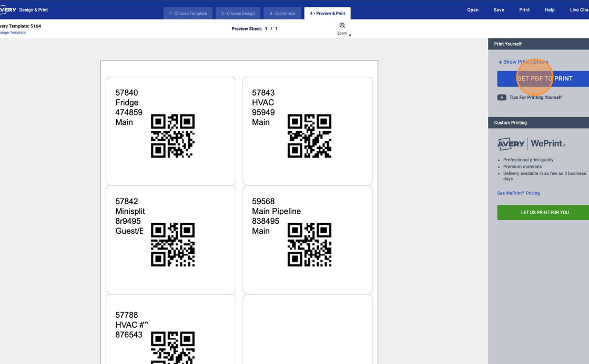
Task: Click Professional print quality bullet text
Action: tap(528, 160)
